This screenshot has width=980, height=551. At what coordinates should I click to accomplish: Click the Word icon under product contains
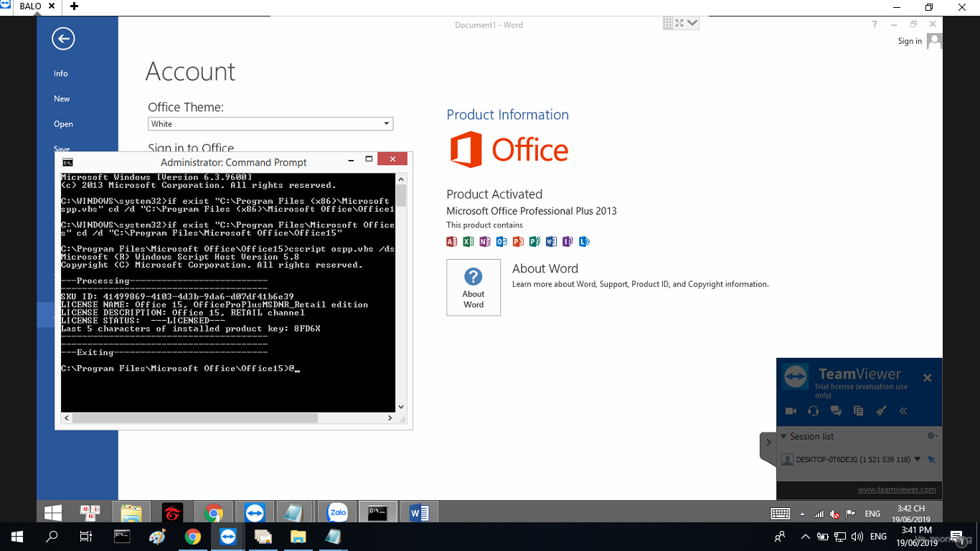click(x=551, y=242)
